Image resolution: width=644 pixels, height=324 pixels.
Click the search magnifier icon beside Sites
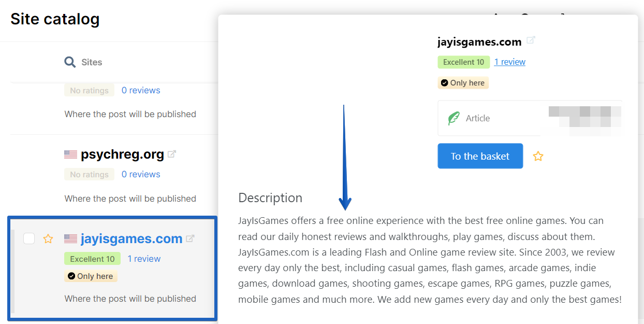coord(70,62)
